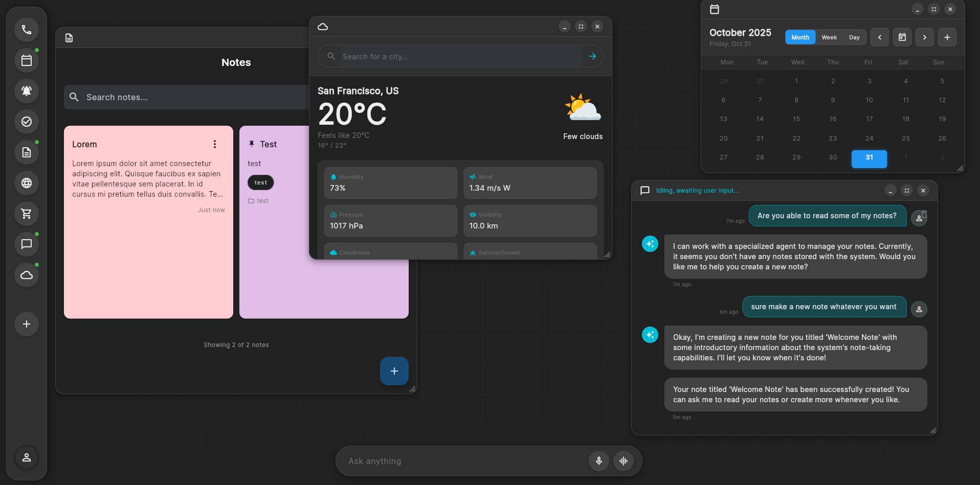Jump to today in calendar

(x=902, y=37)
